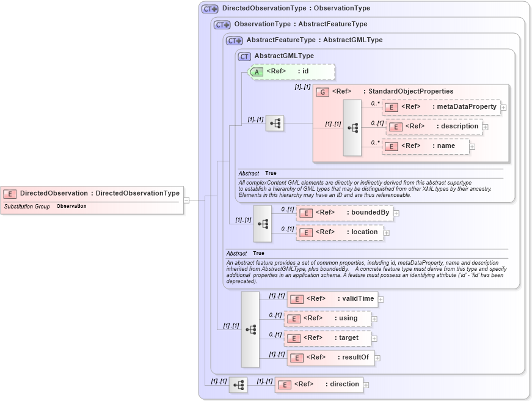This screenshot has height=401, width=532.
Task: Expand the metaDataProperty element
Action: [502, 106]
